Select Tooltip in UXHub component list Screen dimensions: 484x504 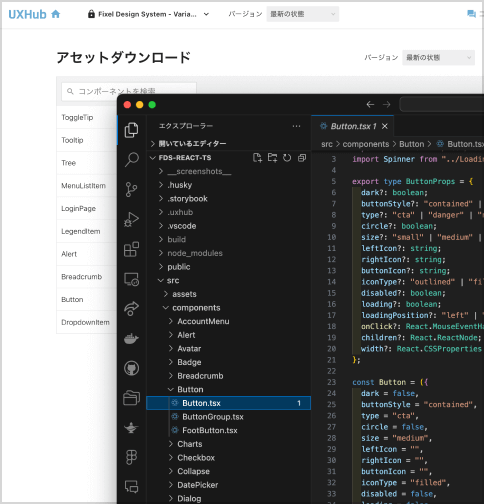point(87,140)
